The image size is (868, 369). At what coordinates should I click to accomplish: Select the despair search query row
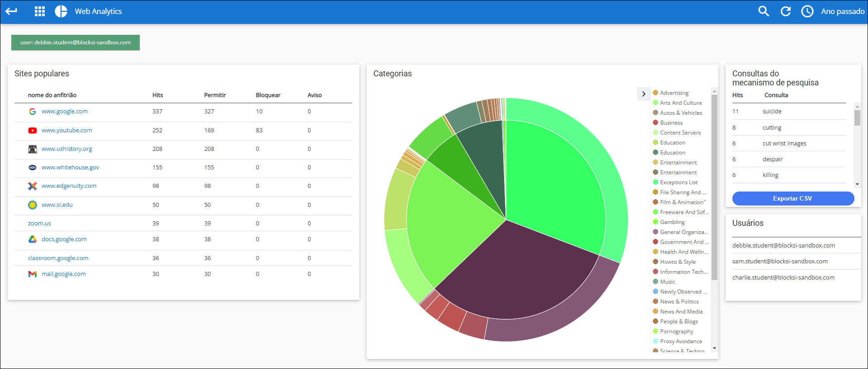(789, 159)
